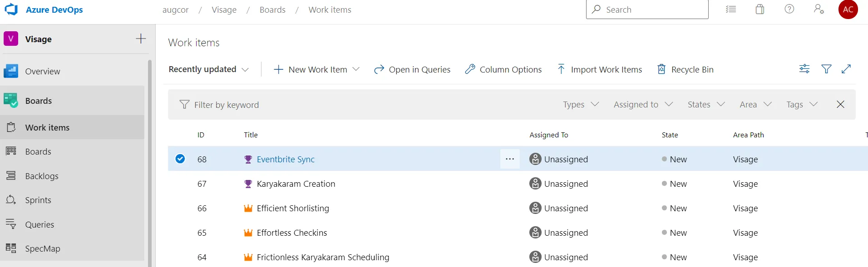Open more actions for Eventbrite Sync
The height and width of the screenshot is (267, 868).
point(509,159)
